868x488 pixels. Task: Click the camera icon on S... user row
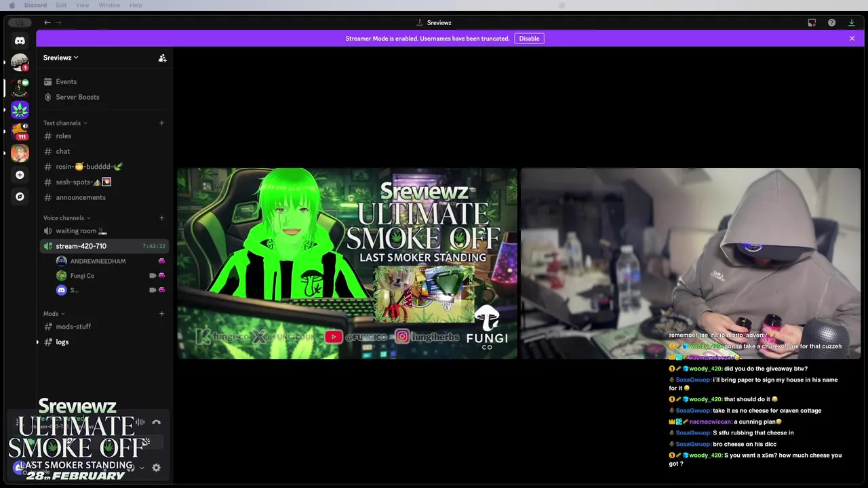click(153, 290)
